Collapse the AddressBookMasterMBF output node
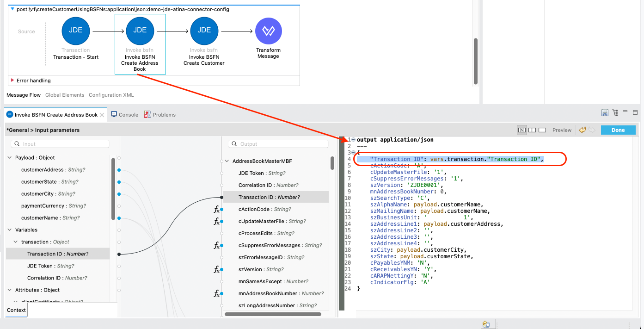Viewport: 644px width, 329px height. [227, 161]
